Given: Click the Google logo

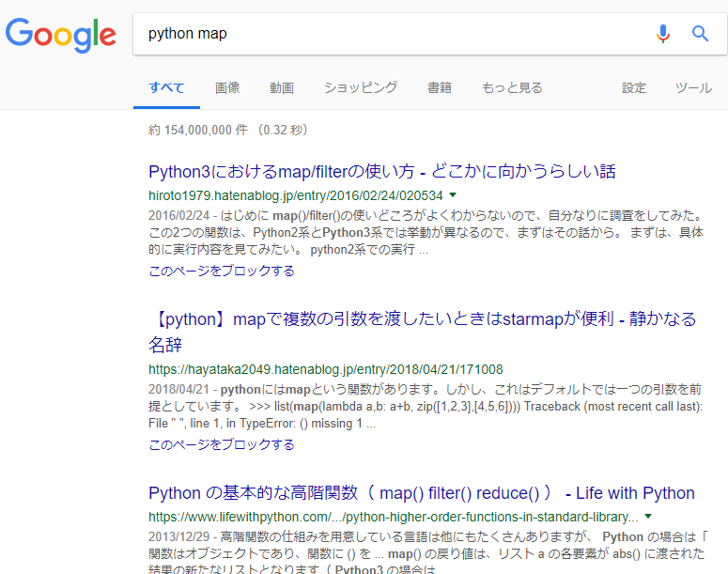Looking at the screenshot, I should [x=61, y=35].
